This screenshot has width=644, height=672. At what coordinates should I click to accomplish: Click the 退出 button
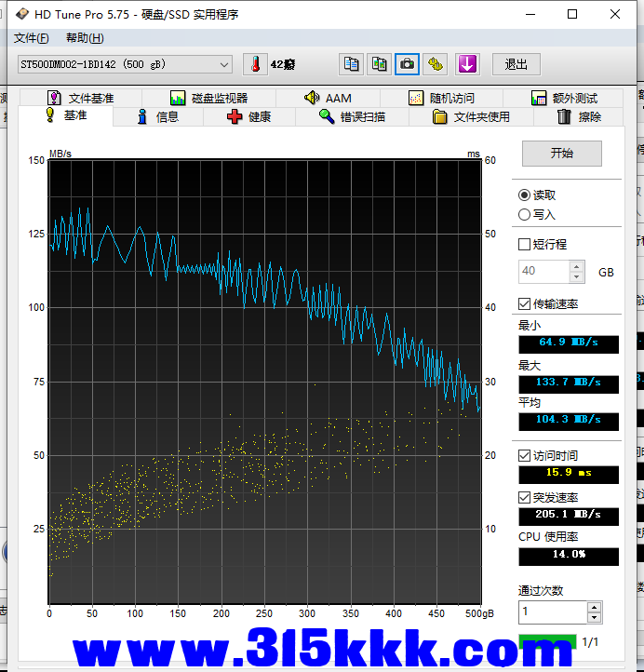coord(517,64)
